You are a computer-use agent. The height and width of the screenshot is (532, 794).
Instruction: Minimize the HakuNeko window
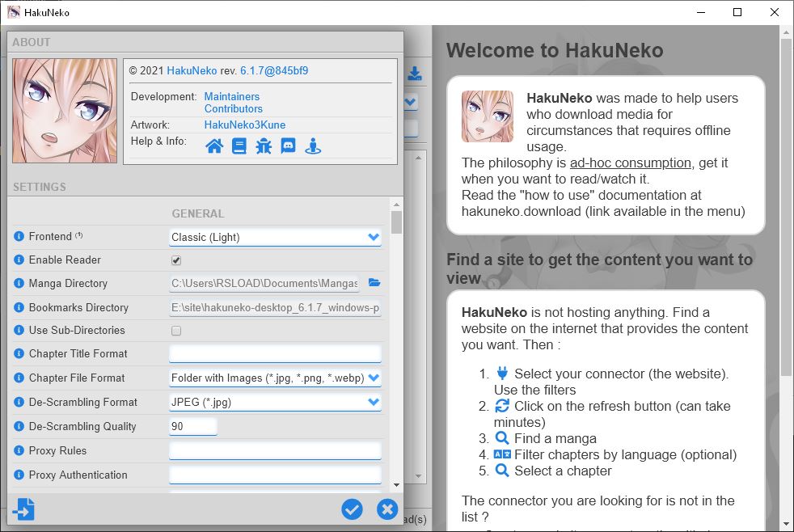point(701,12)
